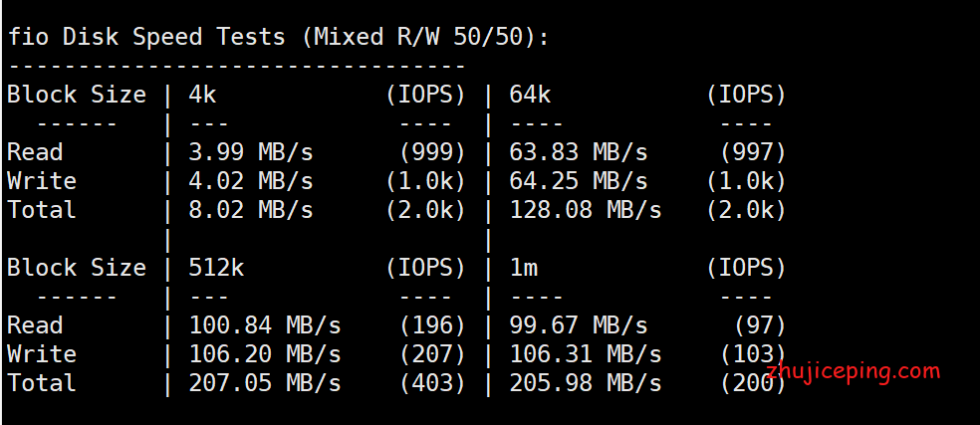Viewport: 980px width, 425px height.
Task: Click the 63.83 MB/s read value
Action: point(579,153)
